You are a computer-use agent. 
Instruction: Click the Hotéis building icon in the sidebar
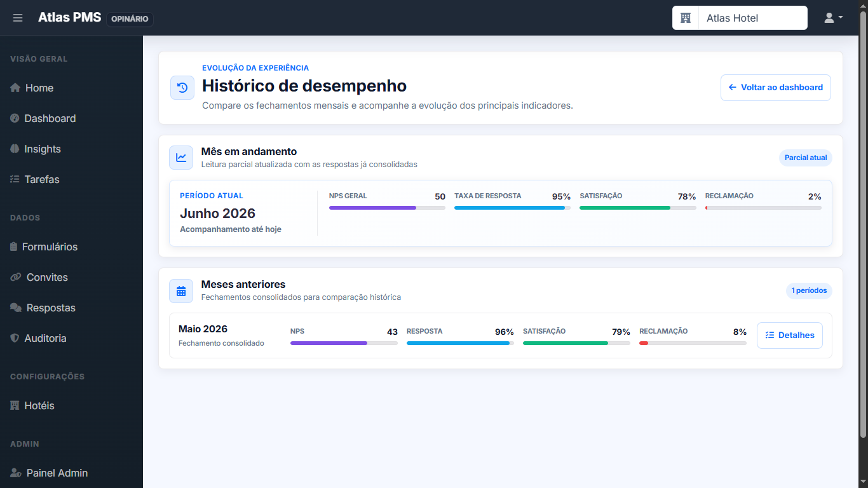coord(15,405)
